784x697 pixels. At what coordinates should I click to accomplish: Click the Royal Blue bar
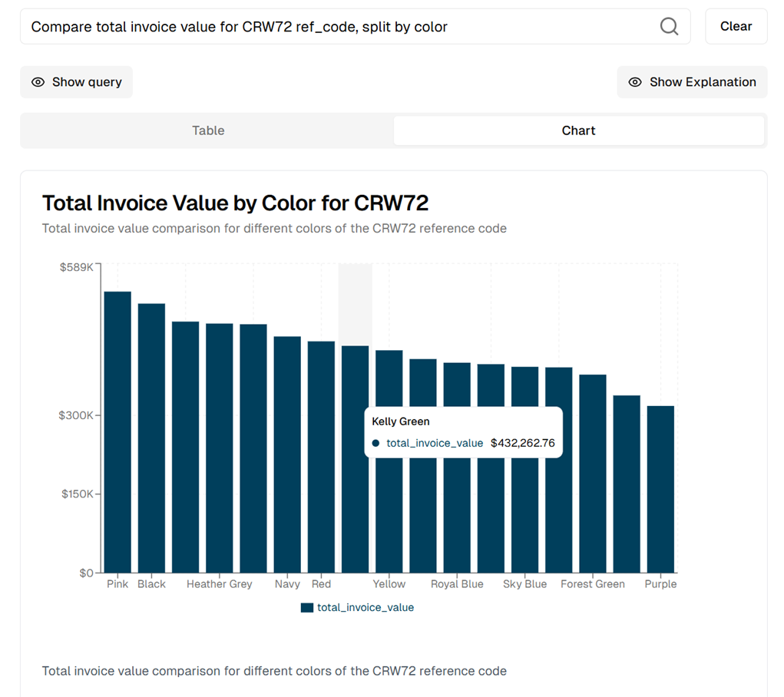[457, 467]
